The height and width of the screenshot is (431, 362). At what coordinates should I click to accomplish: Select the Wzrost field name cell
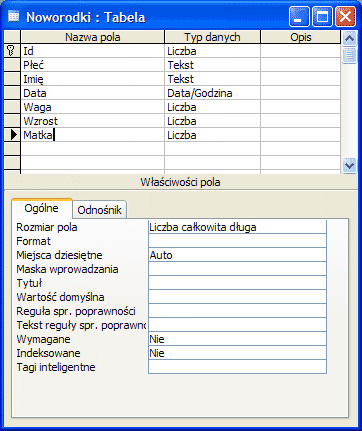click(92, 121)
